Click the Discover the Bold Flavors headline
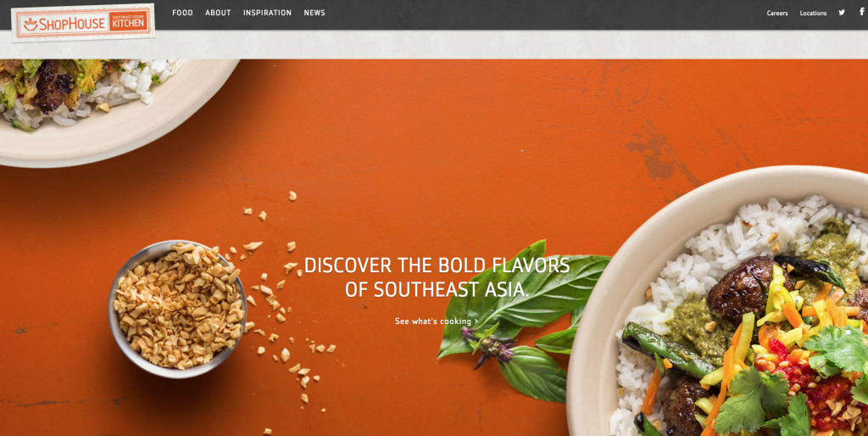868x436 pixels. [x=437, y=277]
